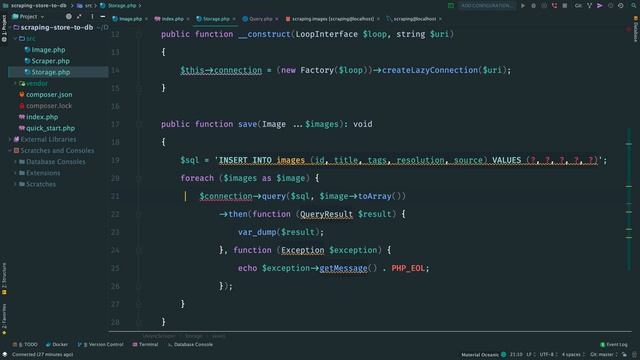Open the Database side panel tab

pyautogui.click(x=636, y=29)
